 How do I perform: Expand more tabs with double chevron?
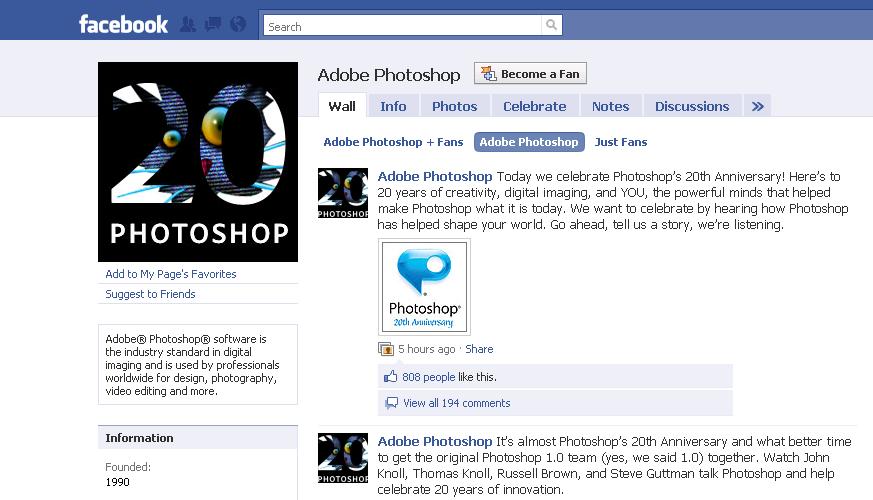[x=757, y=106]
